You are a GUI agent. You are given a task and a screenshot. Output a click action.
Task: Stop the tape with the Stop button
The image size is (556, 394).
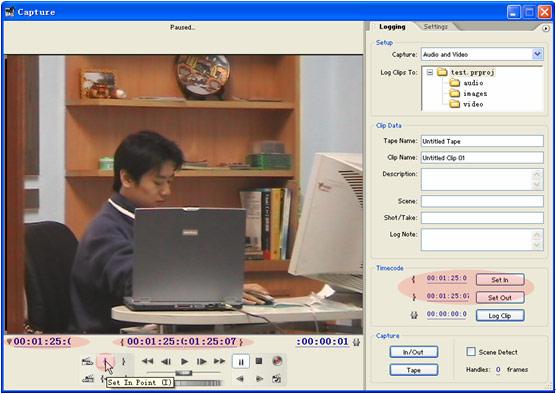tap(259, 361)
